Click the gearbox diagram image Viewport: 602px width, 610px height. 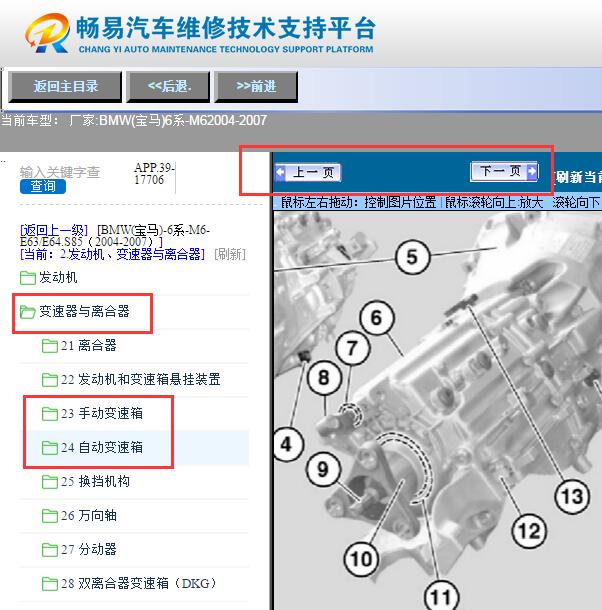438,410
